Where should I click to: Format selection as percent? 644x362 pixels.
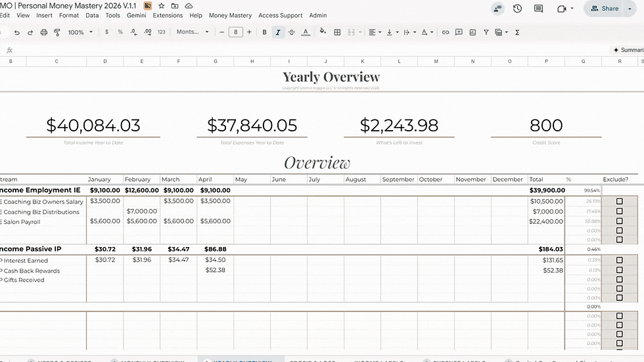(x=120, y=32)
